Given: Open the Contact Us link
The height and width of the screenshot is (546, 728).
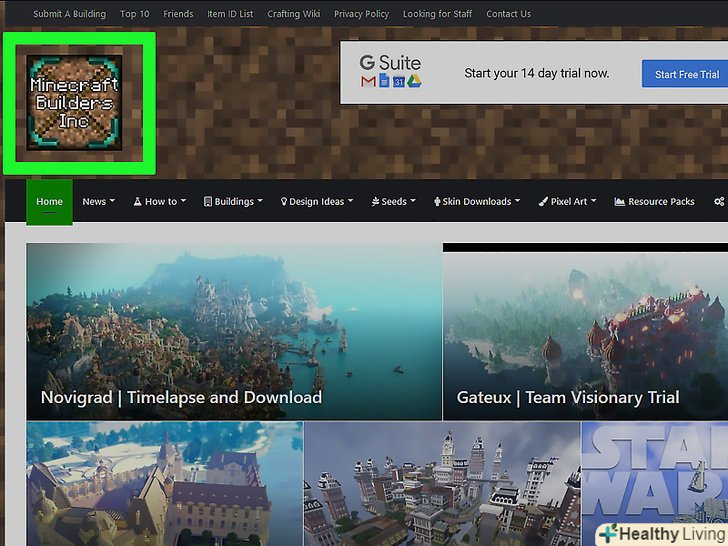Looking at the screenshot, I should [508, 14].
